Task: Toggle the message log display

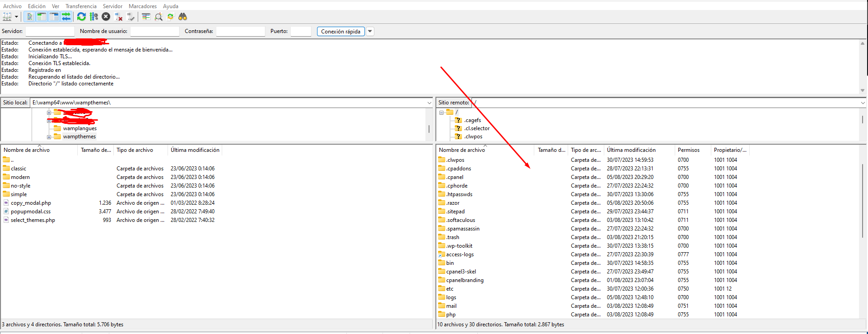Action: (x=29, y=17)
